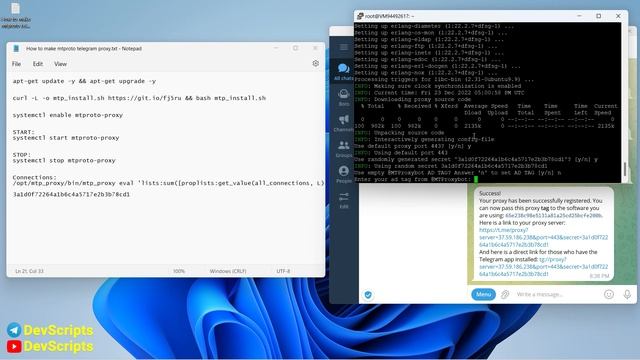Open the tg://proxy direct link

[x=543, y=267]
